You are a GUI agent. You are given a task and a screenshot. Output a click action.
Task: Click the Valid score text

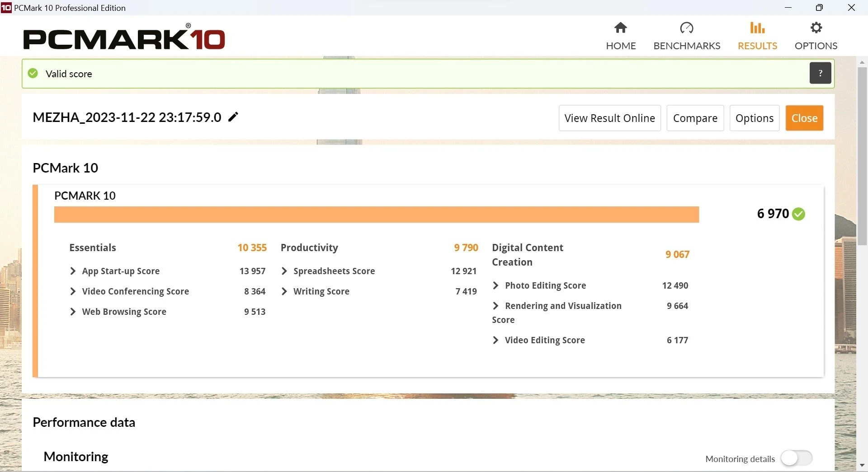(x=69, y=74)
